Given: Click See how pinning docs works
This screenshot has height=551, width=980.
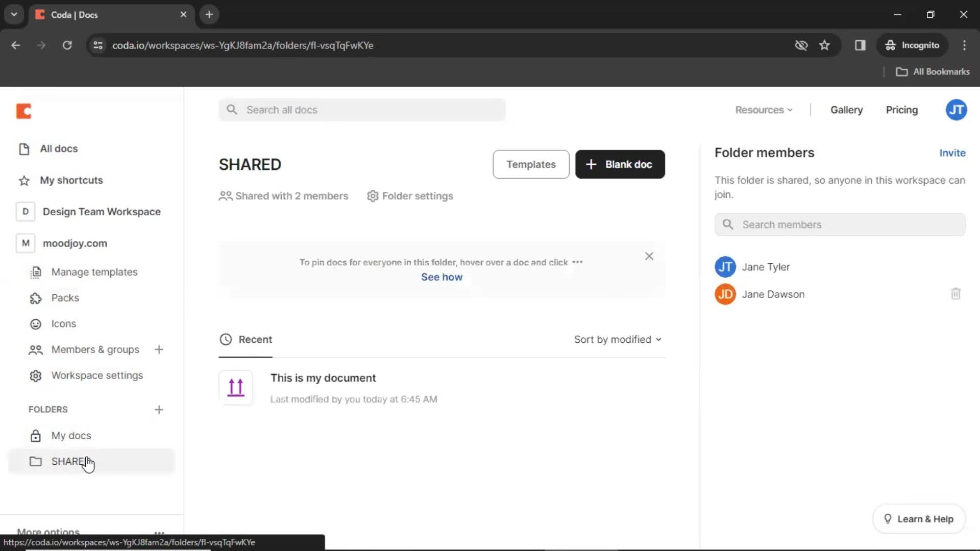Looking at the screenshot, I should pos(442,277).
